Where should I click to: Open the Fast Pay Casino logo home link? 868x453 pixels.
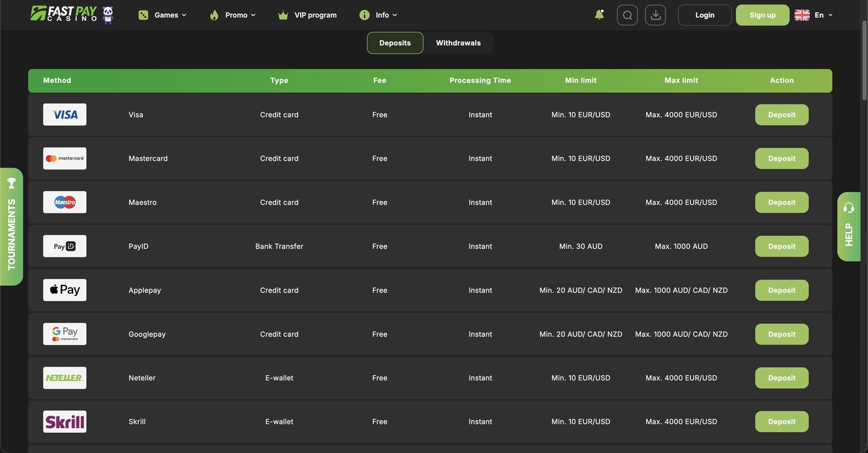(x=72, y=14)
